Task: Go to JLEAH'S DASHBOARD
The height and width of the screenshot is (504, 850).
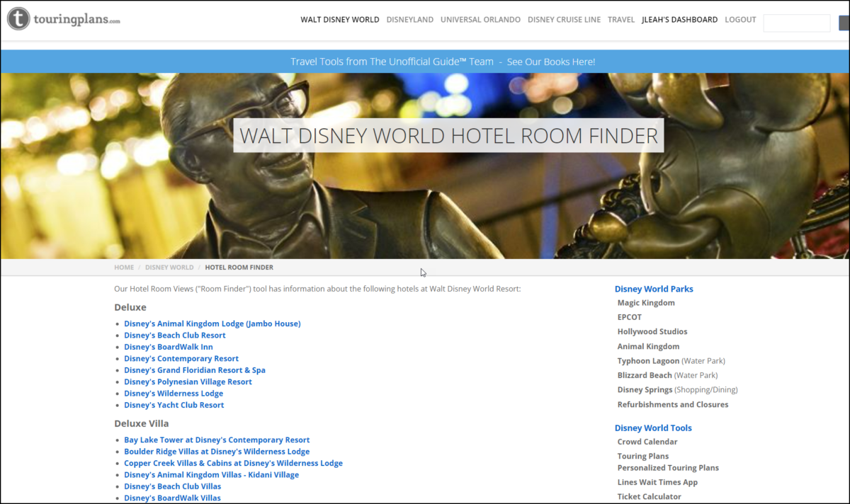Action: tap(679, 19)
